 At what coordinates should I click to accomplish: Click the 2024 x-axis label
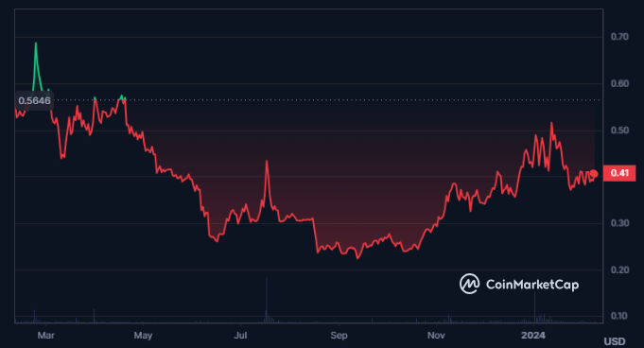[533, 336]
